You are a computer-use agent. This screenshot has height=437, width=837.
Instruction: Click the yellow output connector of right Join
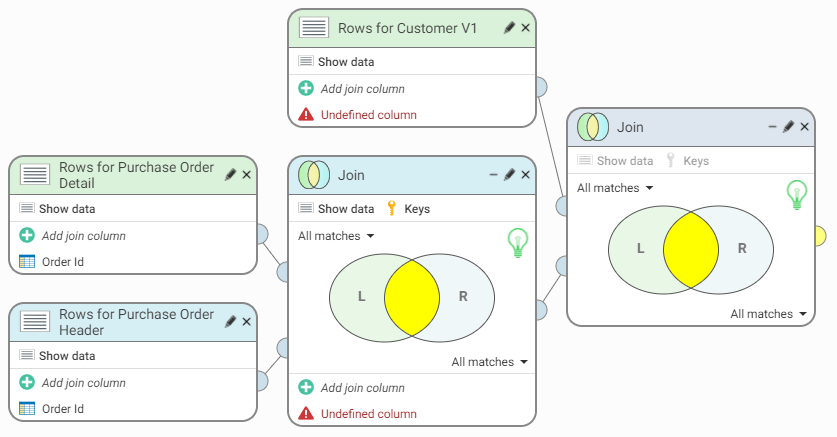click(x=817, y=236)
